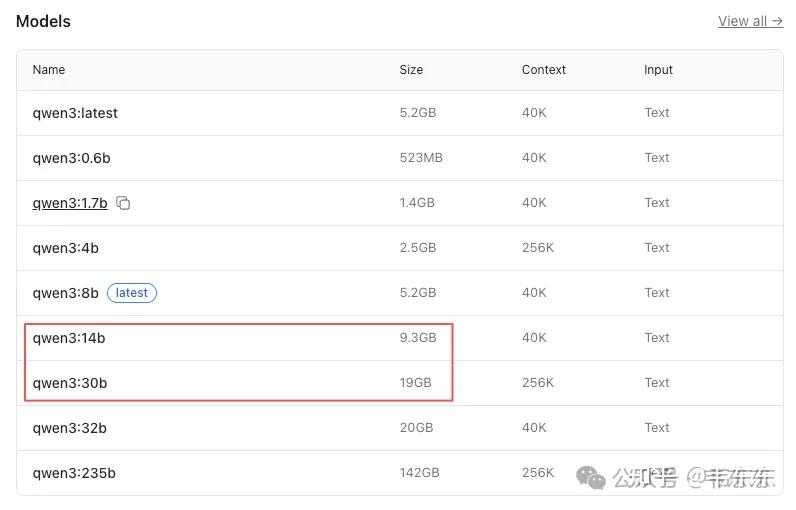
Task: Click the Input column header
Action: pyautogui.click(x=658, y=70)
